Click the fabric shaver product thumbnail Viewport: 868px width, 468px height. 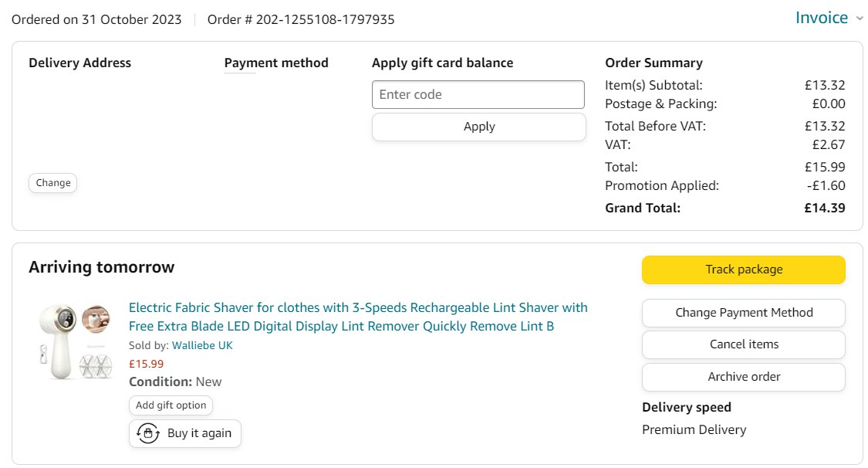point(74,341)
